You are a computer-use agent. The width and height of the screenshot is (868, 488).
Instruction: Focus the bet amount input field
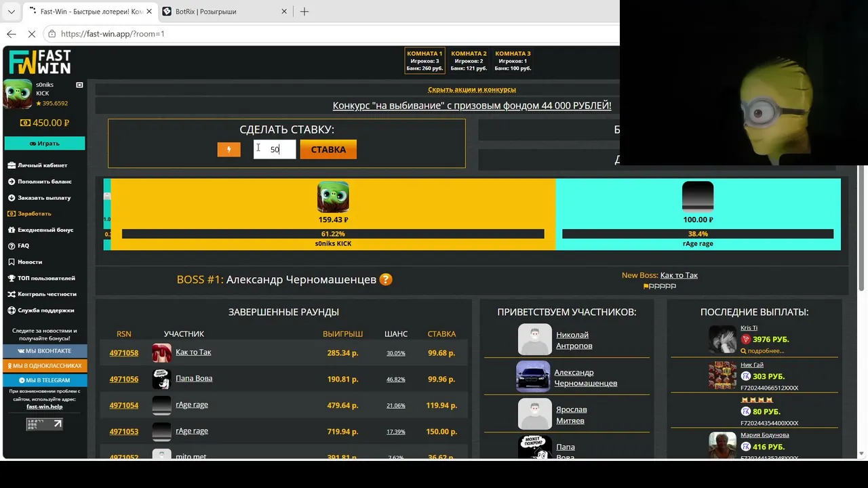point(275,149)
